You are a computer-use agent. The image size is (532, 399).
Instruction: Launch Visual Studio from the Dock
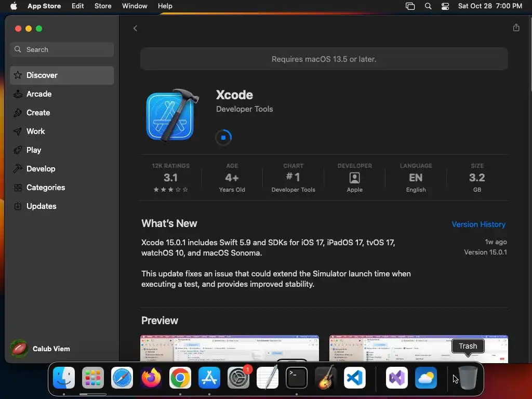coord(396,378)
